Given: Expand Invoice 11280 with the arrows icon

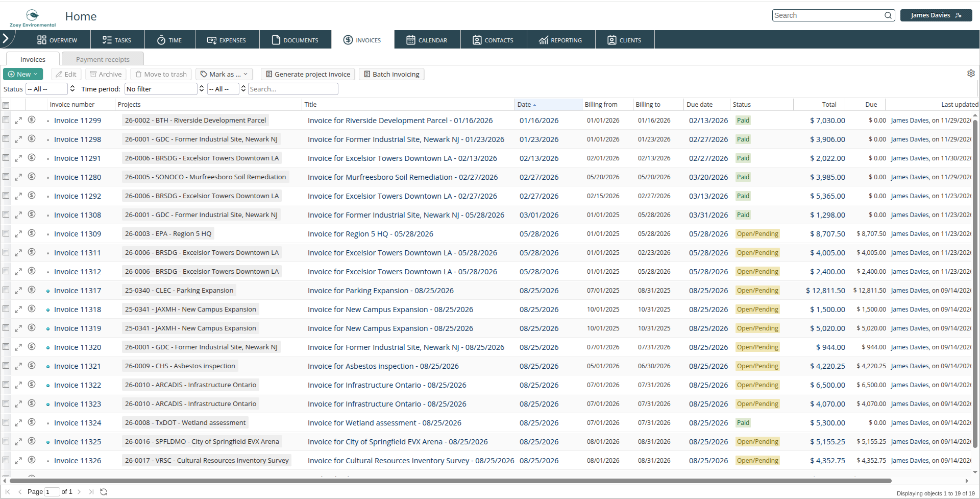Looking at the screenshot, I should pos(18,177).
